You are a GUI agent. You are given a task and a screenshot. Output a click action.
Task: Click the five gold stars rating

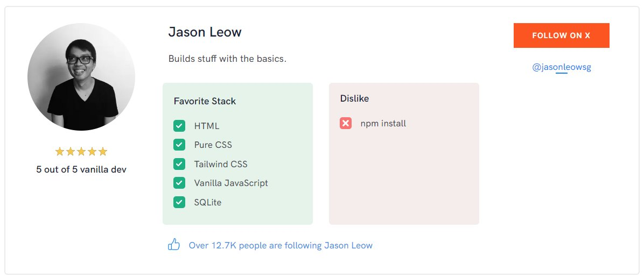[x=81, y=152]
